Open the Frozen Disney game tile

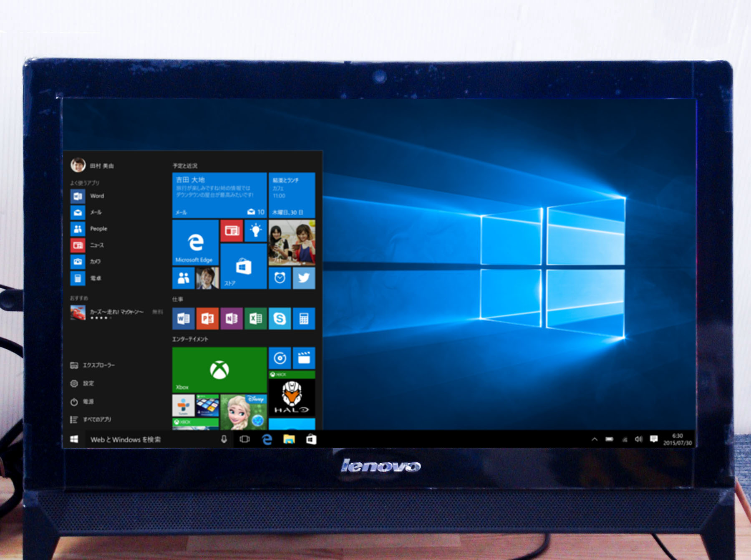tap(244, 412)
